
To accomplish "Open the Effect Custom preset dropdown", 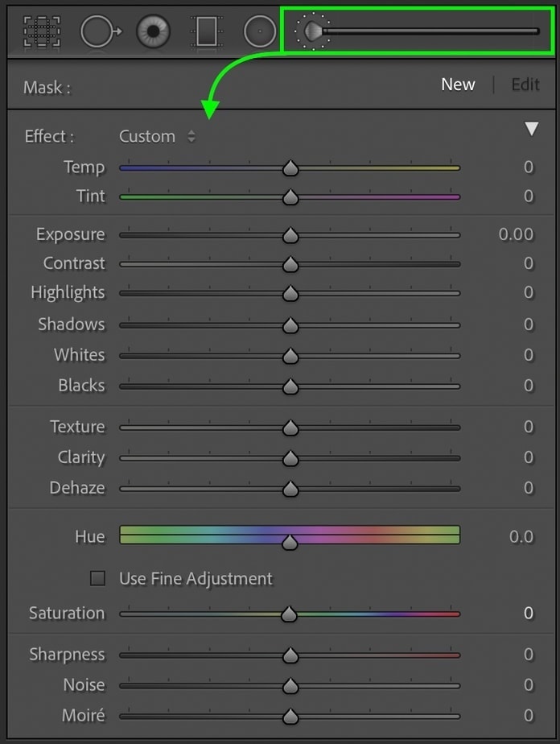I will click(x=158, y=136).
